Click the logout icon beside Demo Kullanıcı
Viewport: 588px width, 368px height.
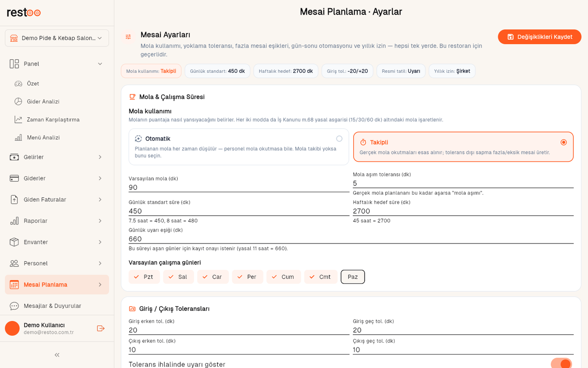point(100,328)
